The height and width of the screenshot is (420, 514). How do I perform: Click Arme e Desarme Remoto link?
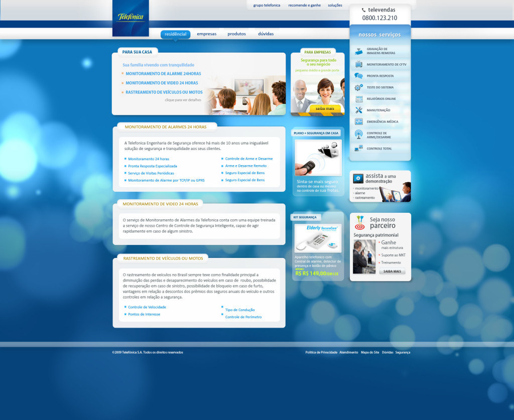(x=246, y=166)
